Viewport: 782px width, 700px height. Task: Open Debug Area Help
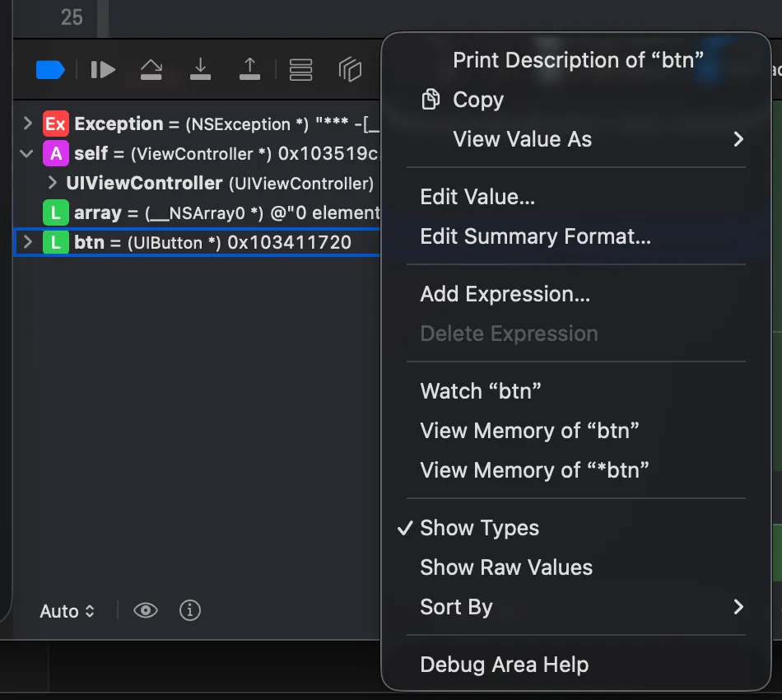576,665
